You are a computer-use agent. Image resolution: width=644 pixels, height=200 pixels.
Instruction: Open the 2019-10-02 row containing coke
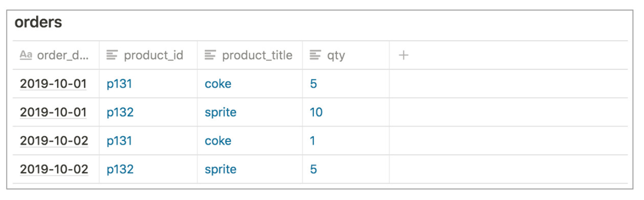click(54, 141)
